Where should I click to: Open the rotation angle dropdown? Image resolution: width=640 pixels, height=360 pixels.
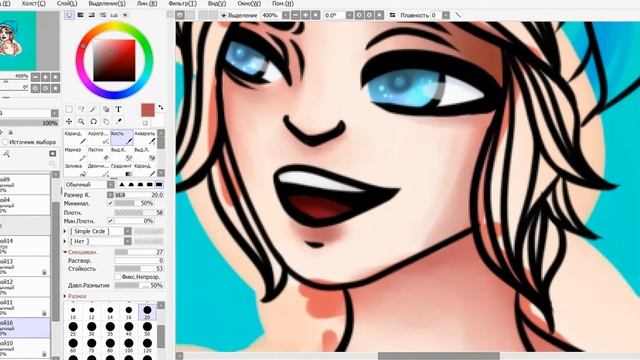[x=349, y=15]
